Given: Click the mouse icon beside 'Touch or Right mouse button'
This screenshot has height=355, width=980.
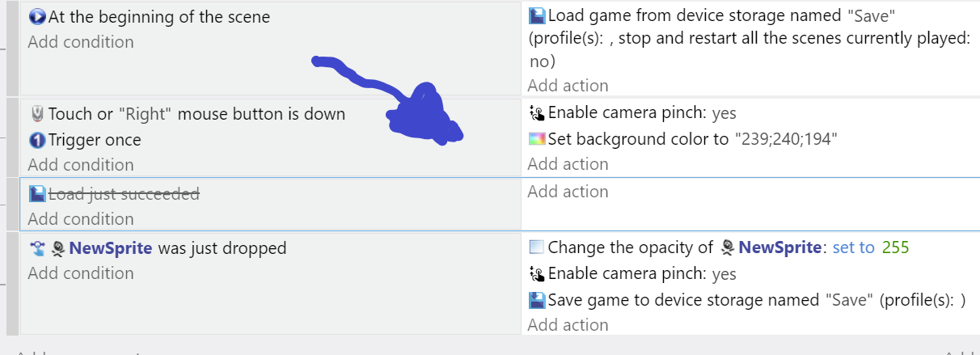Looking at the screenshot, I should [x=37, y=114].
